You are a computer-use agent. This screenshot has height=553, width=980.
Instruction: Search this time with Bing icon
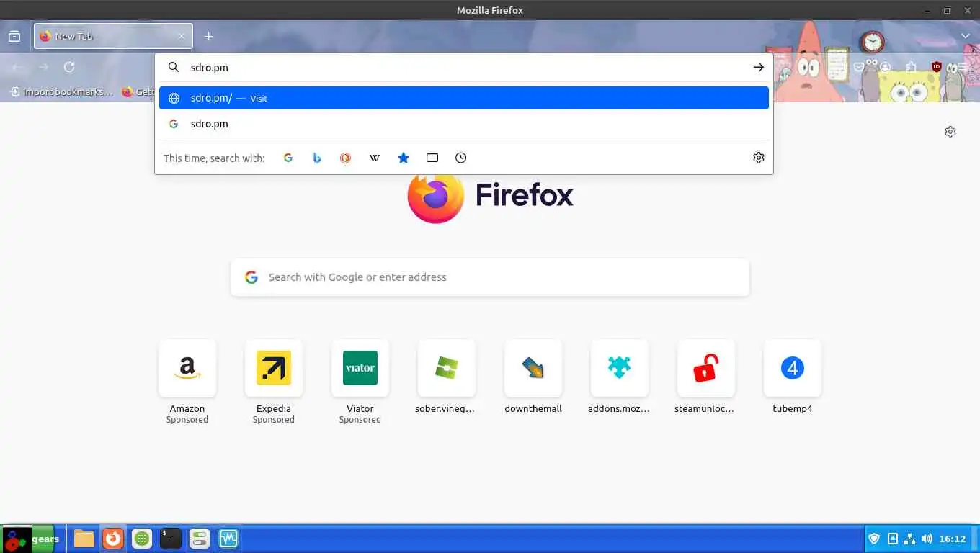coord(317,158)
